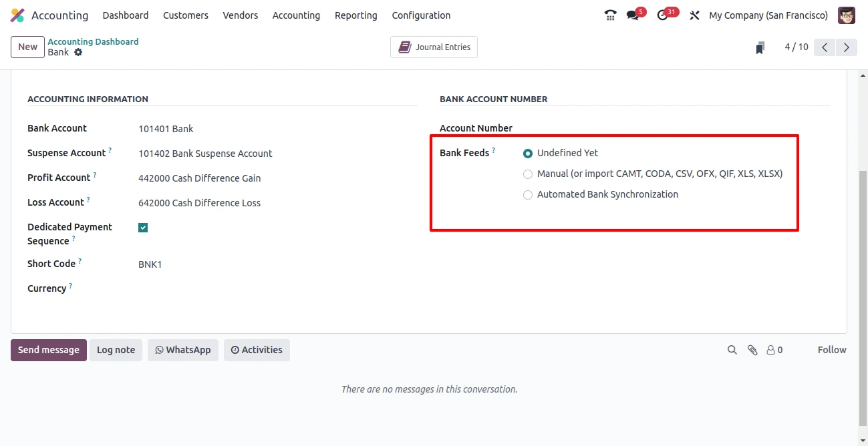
Task: Click the followers count icon
Action: (x=774, y=350)
